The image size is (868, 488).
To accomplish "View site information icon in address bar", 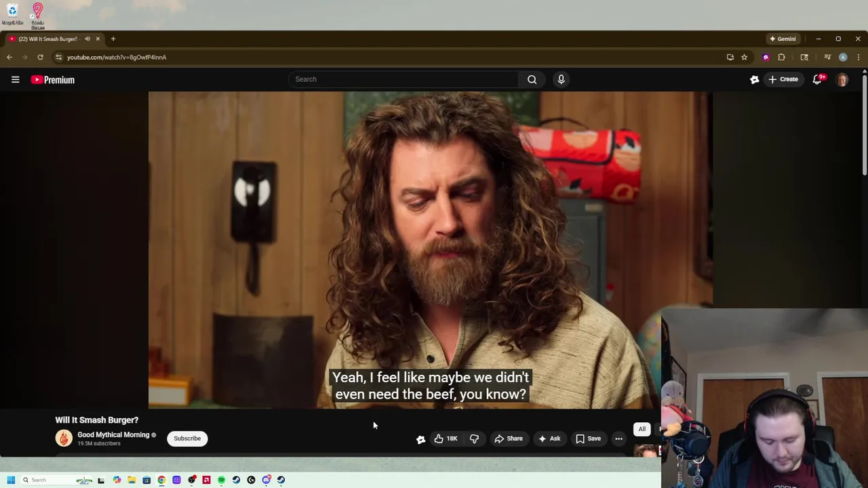I will [58, 57].
